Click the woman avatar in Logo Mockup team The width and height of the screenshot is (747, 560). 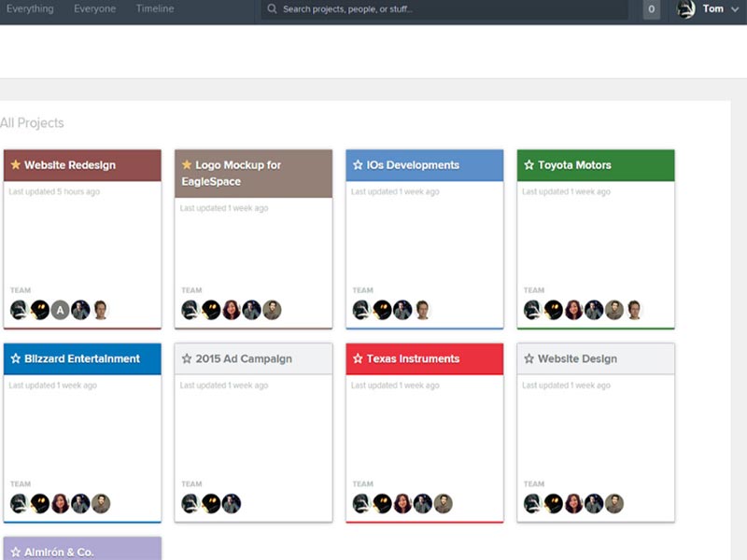[231, 310]
